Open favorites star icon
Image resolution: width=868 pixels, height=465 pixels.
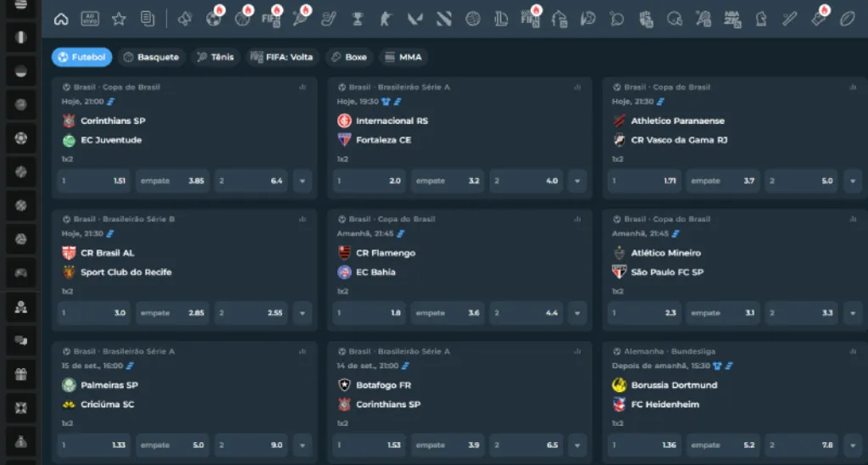119,19
